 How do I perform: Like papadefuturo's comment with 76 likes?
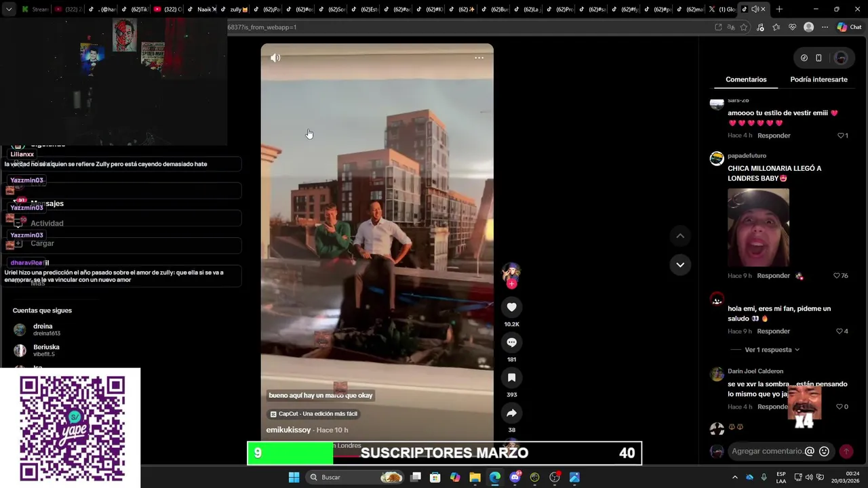pos(837,276)
